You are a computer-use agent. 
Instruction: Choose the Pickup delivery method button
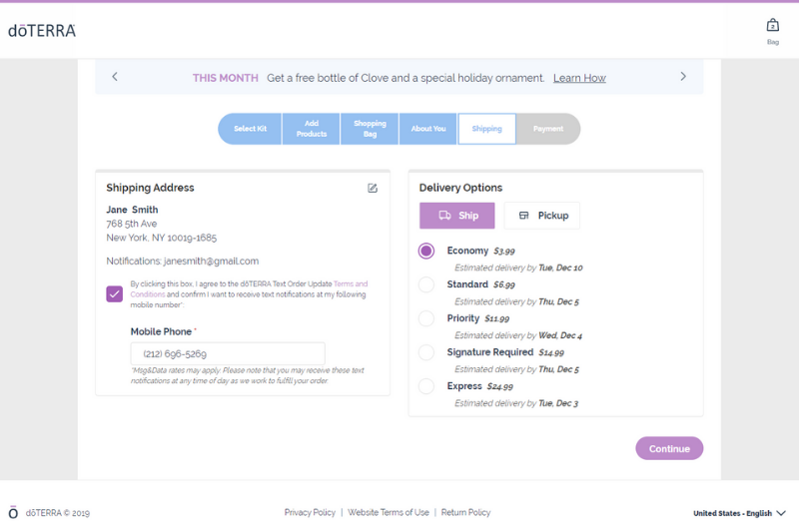click(x=542, y=216)
